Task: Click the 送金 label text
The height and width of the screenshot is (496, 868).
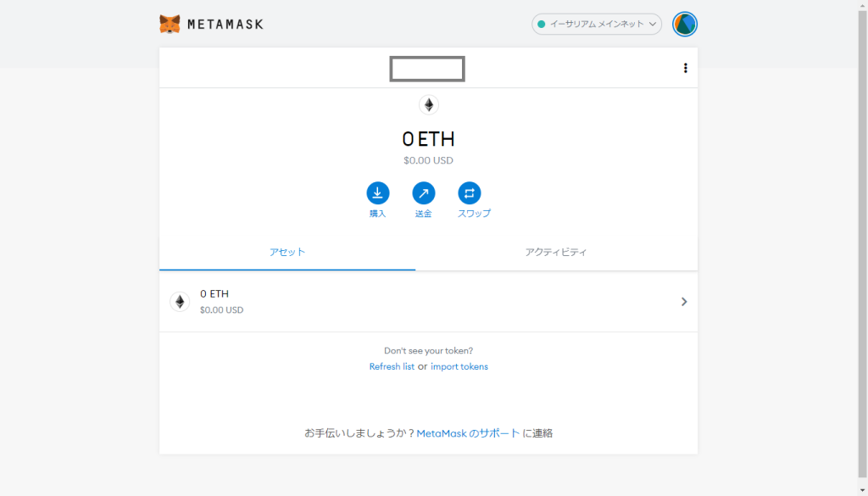Action: pos(424,214)
